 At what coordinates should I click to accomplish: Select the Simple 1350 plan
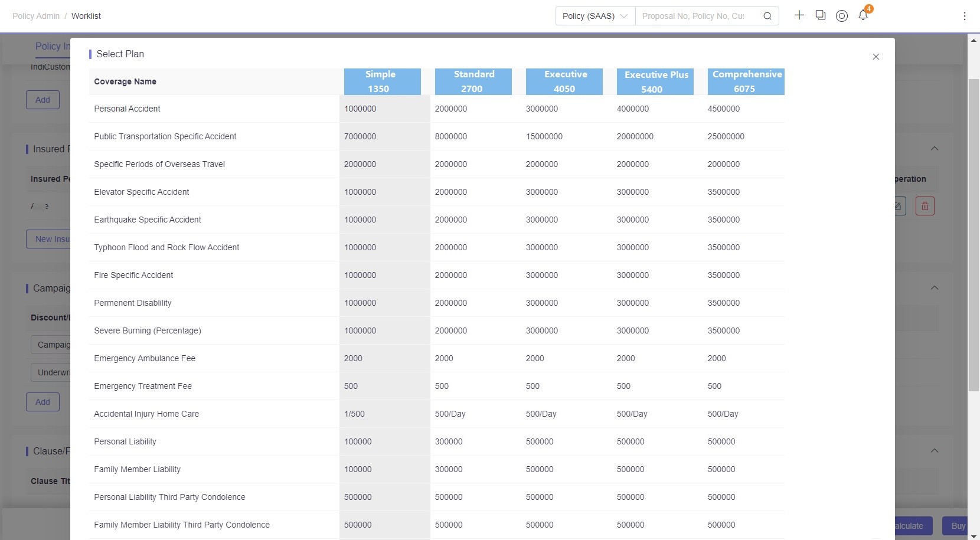tap(383, 81)
